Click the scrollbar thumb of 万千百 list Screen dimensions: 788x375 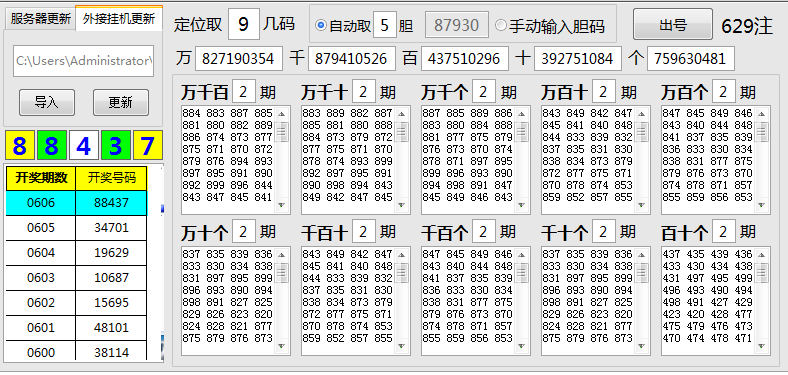tap(281, 132)
